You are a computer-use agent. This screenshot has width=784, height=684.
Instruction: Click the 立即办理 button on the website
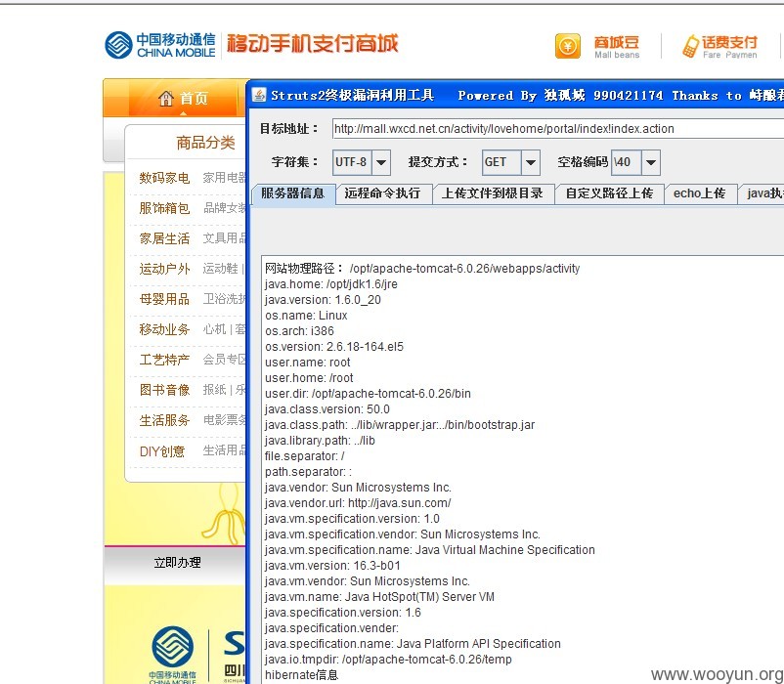(177, 563)
